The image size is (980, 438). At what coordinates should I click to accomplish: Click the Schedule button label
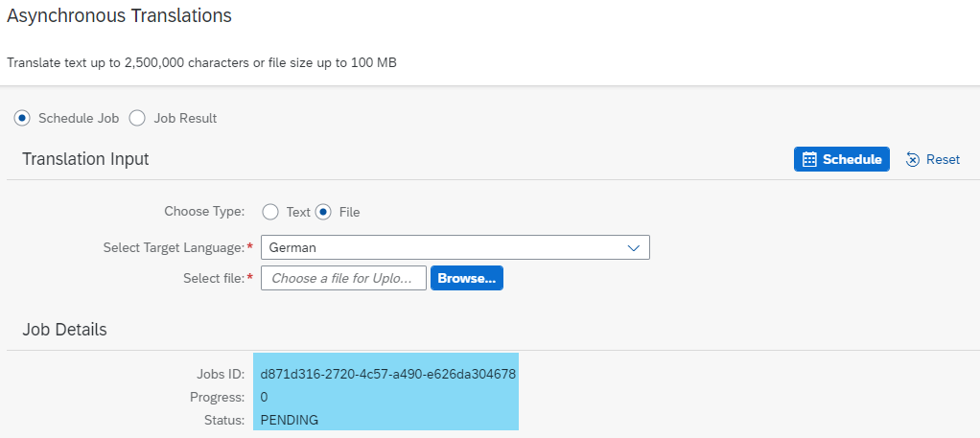(x=852, y=159)
